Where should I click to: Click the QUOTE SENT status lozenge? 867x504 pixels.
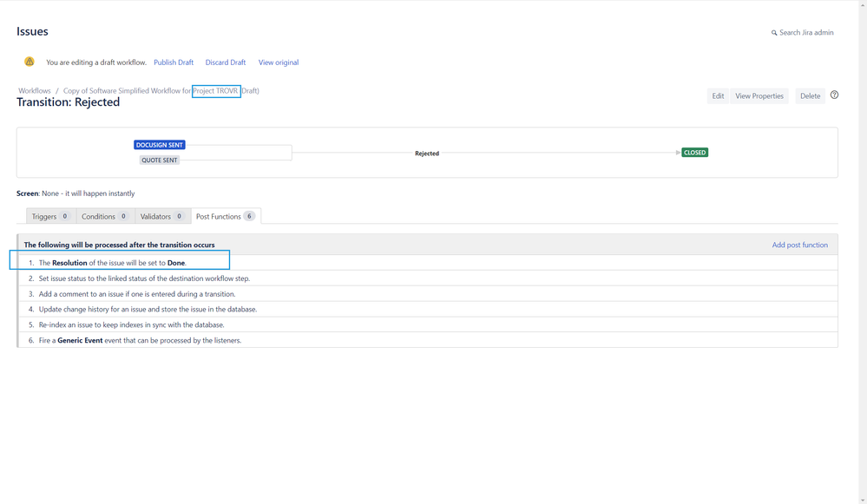[159, 160]
